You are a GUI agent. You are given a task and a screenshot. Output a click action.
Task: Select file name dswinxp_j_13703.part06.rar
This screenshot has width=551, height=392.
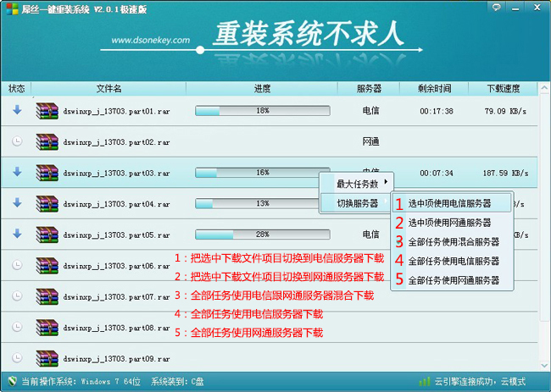116,266
